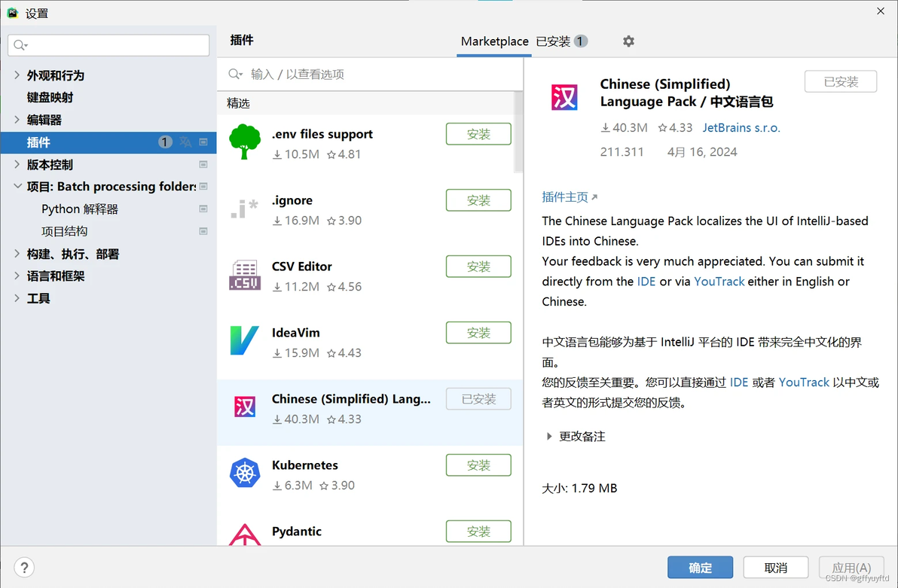The height and width of the screenshot is (588, 898).
Task: Expand 构建、执行、部署 section
Action: point(17,254)
